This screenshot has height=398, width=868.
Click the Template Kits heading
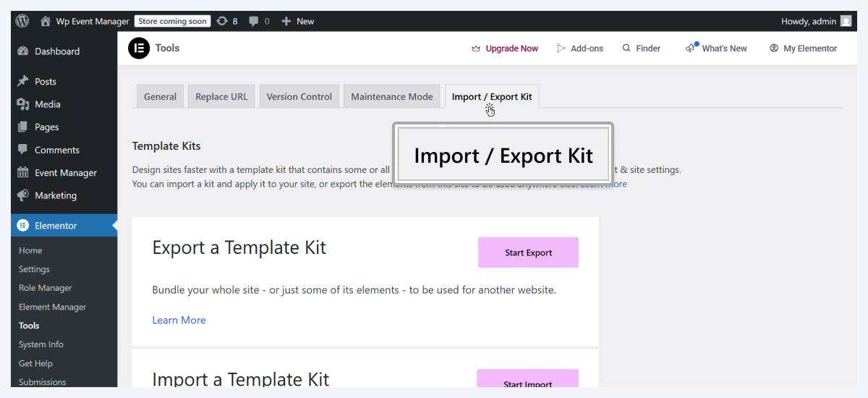click(166, 146)
